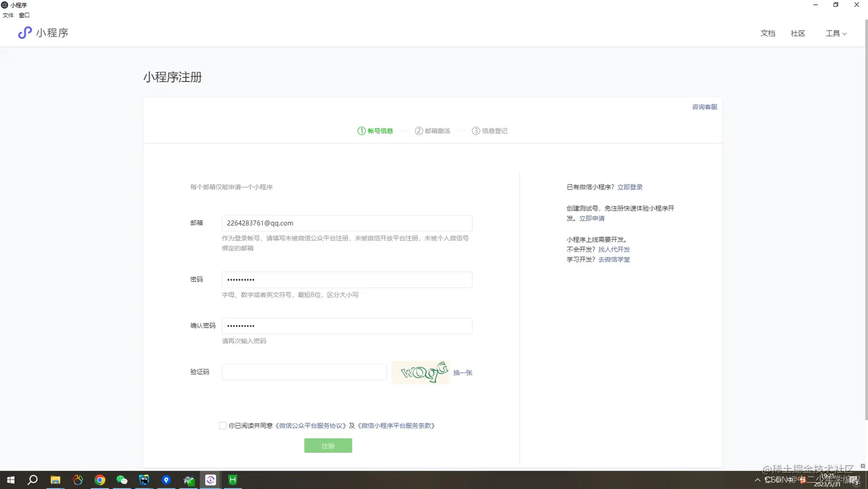Open the taskbar app left of 小程序 icon
Screen dimensions: 868x489
[189, 480]
